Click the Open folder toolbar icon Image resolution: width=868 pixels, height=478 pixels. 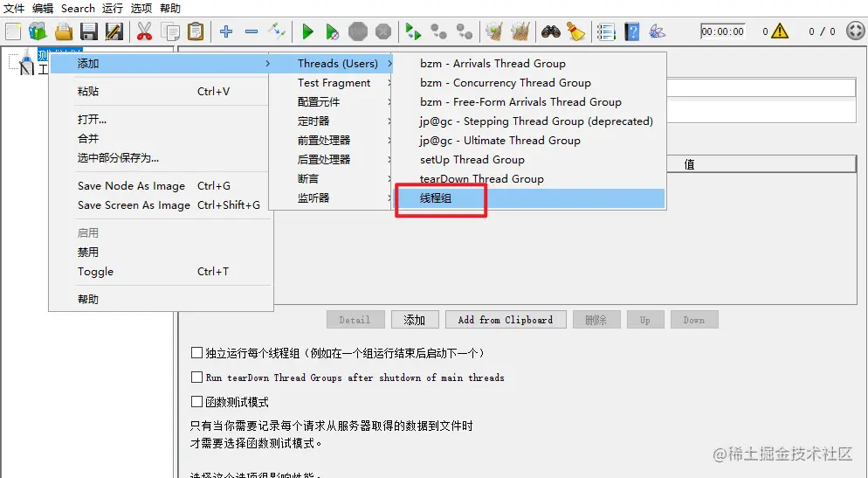(x=64, y=31)
